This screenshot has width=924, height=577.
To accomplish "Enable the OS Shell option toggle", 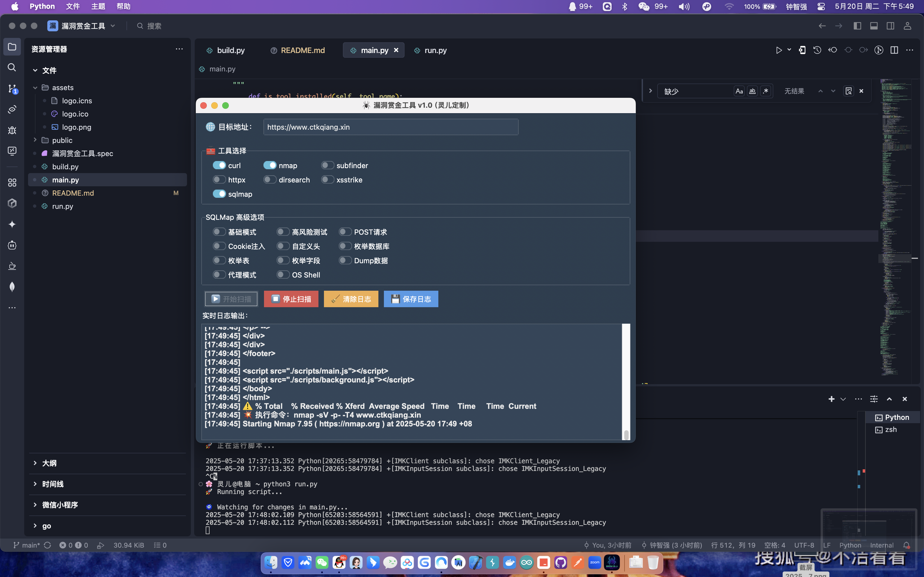I will point(283,275).
